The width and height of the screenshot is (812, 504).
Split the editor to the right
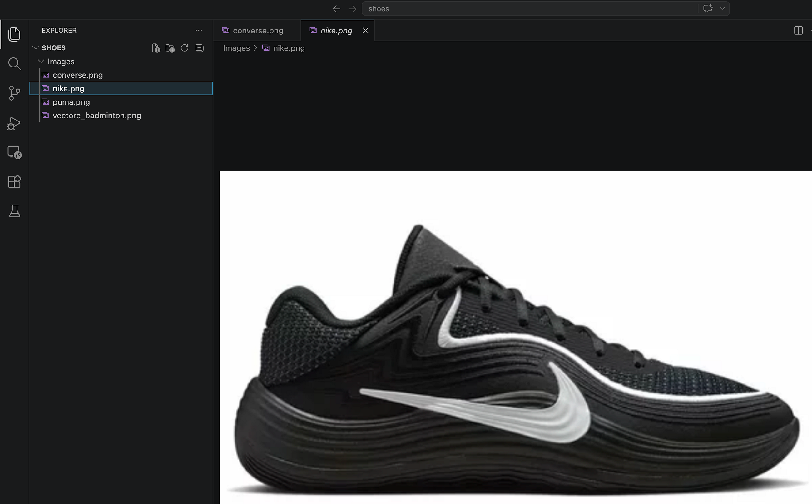click(798, 30)
